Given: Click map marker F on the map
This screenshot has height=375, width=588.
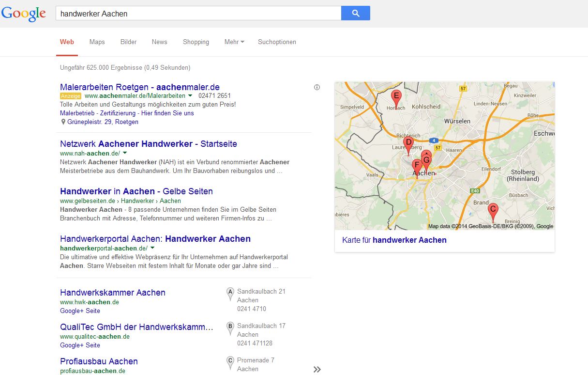Looking at the screenshot, I should [417, 169].
